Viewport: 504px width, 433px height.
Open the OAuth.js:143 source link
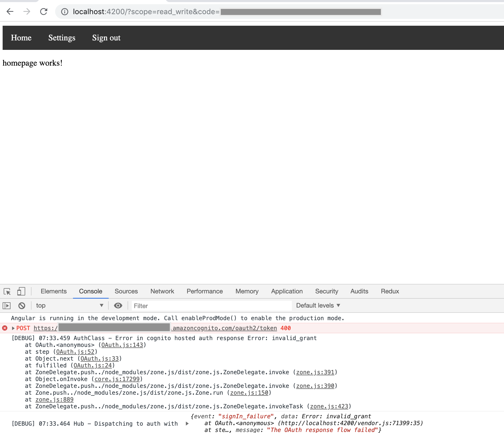122,345
